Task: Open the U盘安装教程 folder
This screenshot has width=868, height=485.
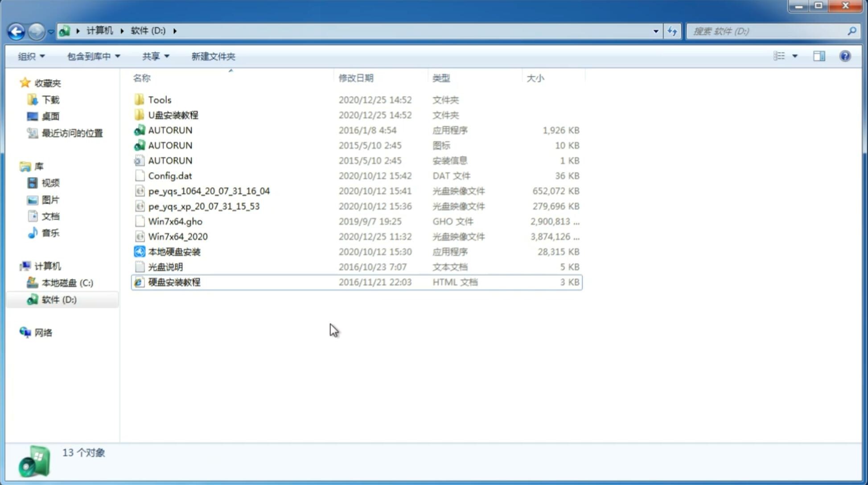Action: coord(173,115)
